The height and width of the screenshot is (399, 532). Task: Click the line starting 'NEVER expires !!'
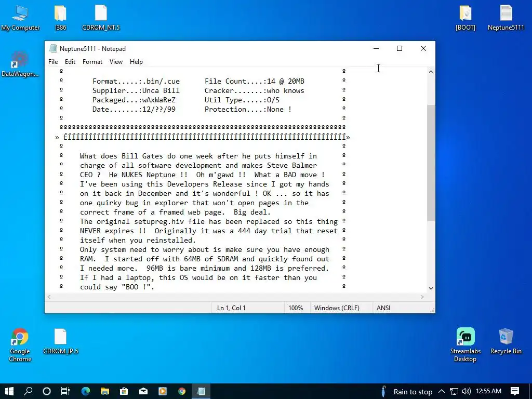pos(209,231)
